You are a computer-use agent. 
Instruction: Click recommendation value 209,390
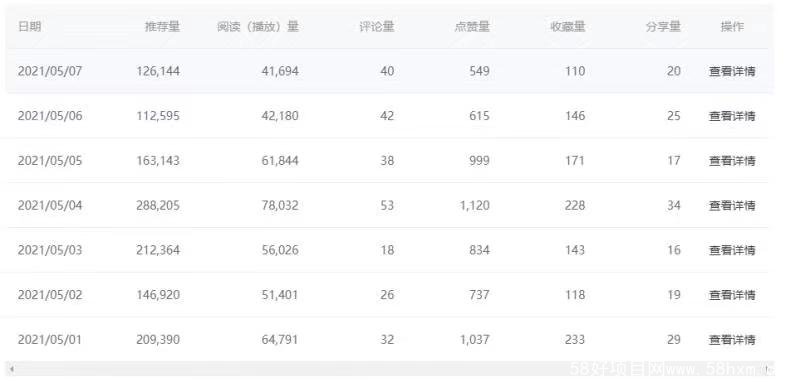(158, 340)
